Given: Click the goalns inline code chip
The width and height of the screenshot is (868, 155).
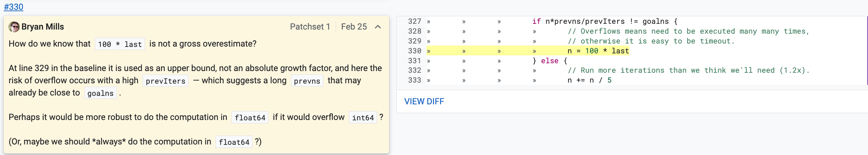Looking at the screenshot, I should (x=100, y=93).
